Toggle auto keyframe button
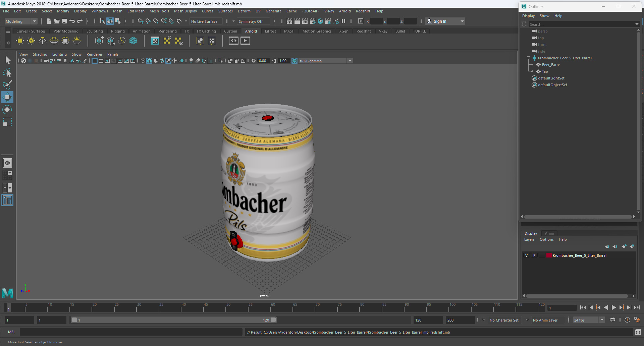 tap(627, 320)
